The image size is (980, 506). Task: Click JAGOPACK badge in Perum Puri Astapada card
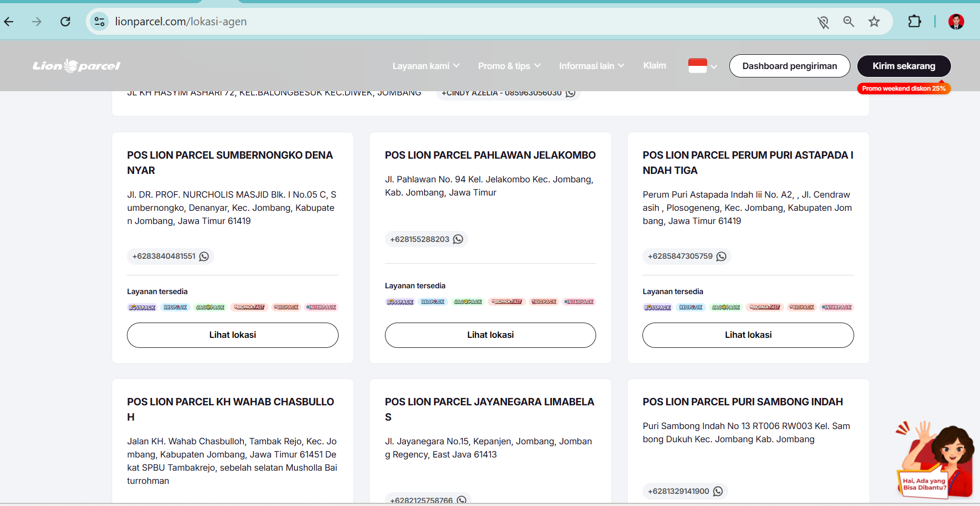click(726, 307)
